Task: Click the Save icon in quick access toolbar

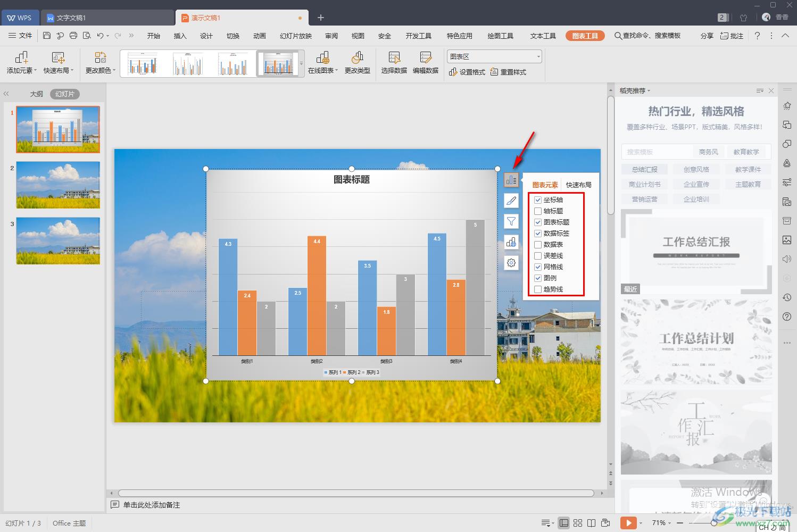Action: (47, 36)
